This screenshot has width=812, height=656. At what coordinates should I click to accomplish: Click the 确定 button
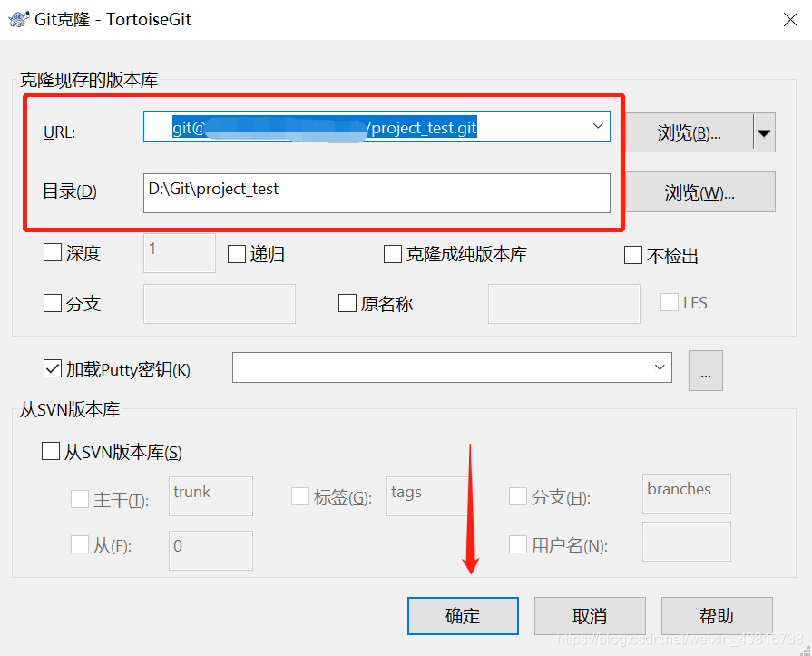(x=463, y=615)
